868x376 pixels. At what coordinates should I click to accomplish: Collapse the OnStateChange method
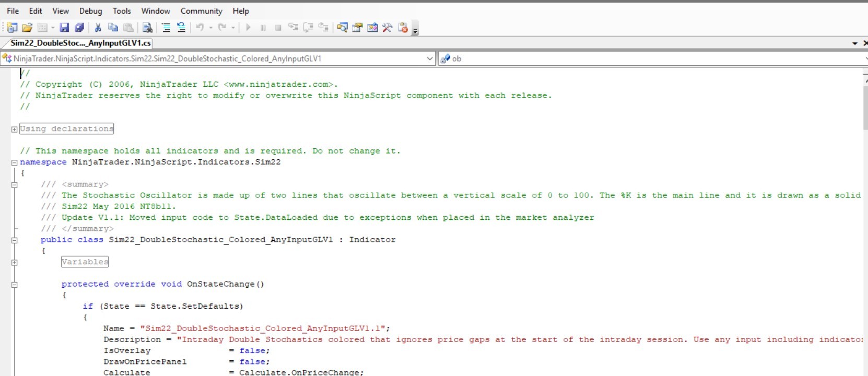(x=14, y=285)
